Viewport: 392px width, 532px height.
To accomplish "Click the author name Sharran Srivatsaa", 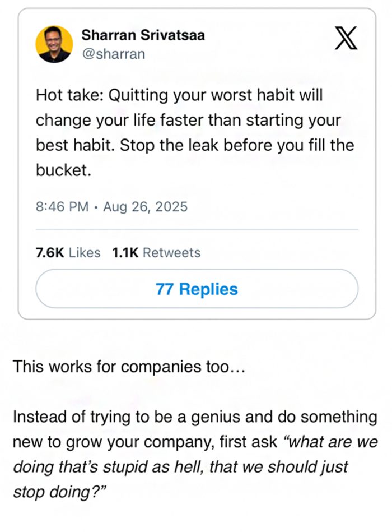I will [143, 35].
